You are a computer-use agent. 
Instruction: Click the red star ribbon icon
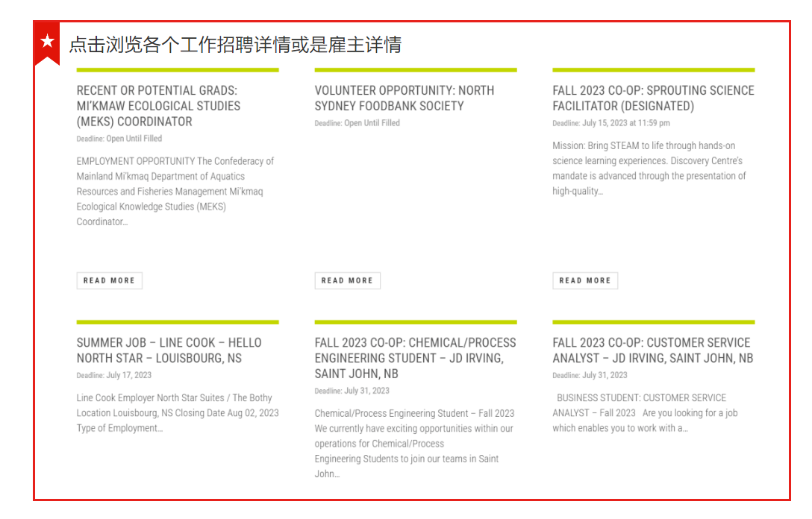tap(47, 43)
